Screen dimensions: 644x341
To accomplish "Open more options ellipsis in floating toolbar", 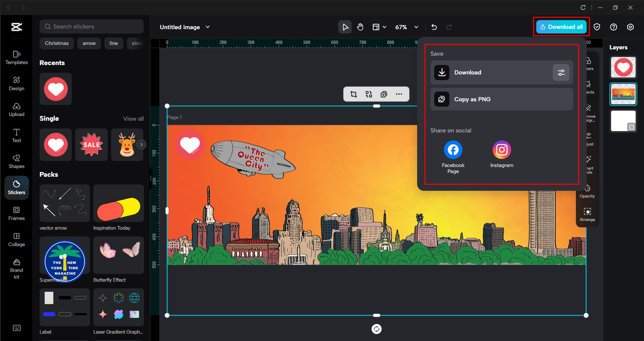I will coord(399,94).
